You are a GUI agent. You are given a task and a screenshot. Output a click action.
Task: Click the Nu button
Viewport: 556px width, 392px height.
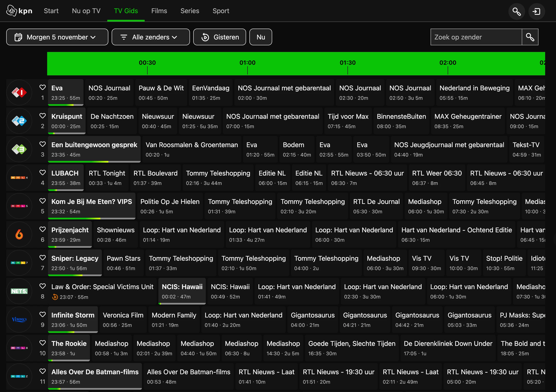pyautogui.click(x=260, y=37)
